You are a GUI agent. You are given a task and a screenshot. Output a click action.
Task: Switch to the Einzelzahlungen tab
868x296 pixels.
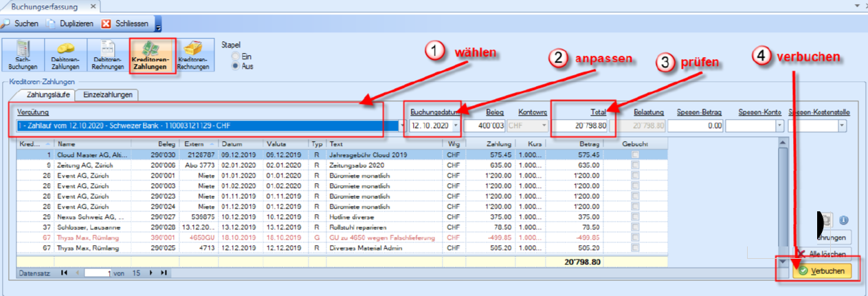coord(107,95)
